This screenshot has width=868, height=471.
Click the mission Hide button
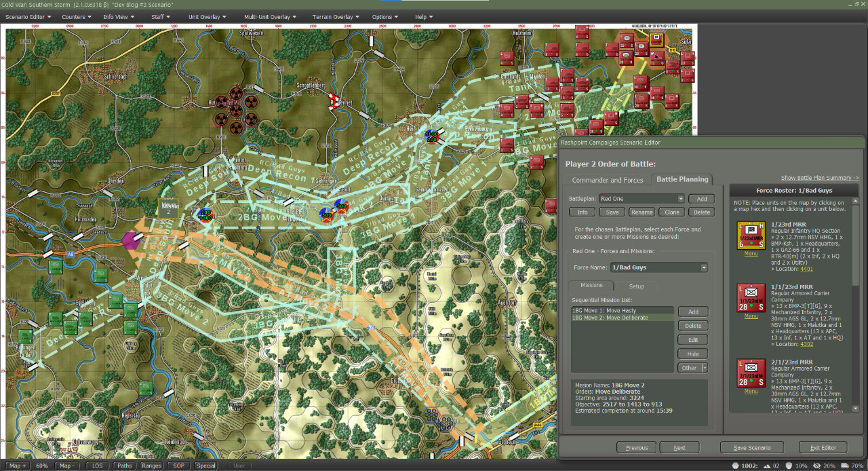693,354
